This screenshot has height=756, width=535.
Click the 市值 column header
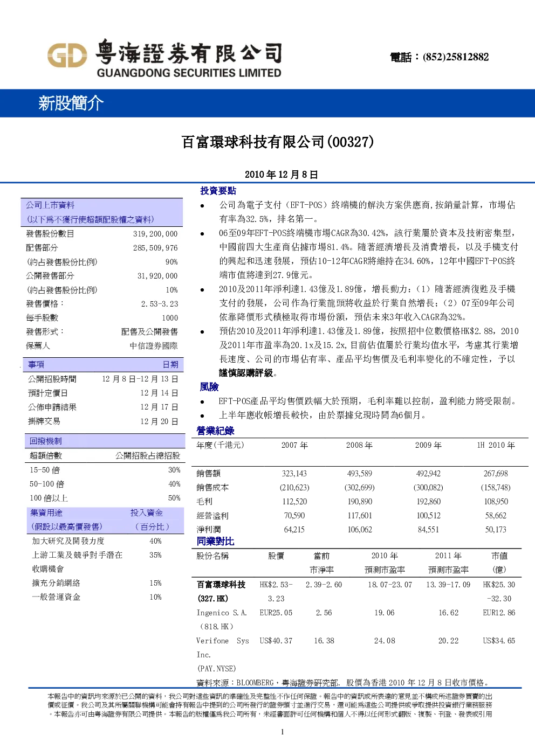[x=499, y=556]
